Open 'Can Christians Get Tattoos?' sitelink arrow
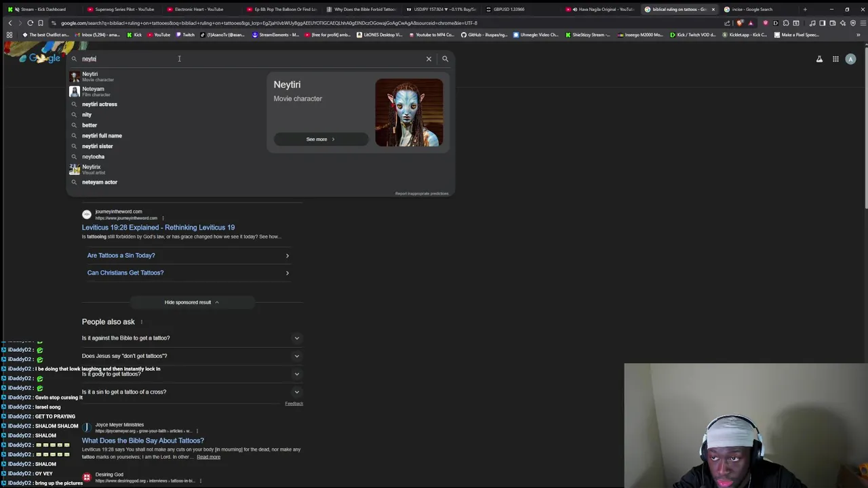This screenshot has height=488, width=868. [x=287, y=272]
